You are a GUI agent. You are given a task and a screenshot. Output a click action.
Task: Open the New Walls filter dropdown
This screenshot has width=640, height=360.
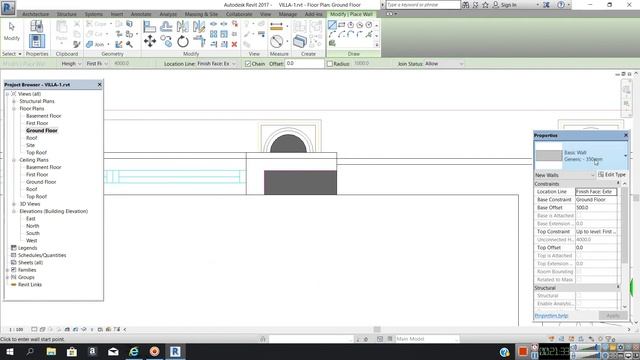tap(564, 175)
